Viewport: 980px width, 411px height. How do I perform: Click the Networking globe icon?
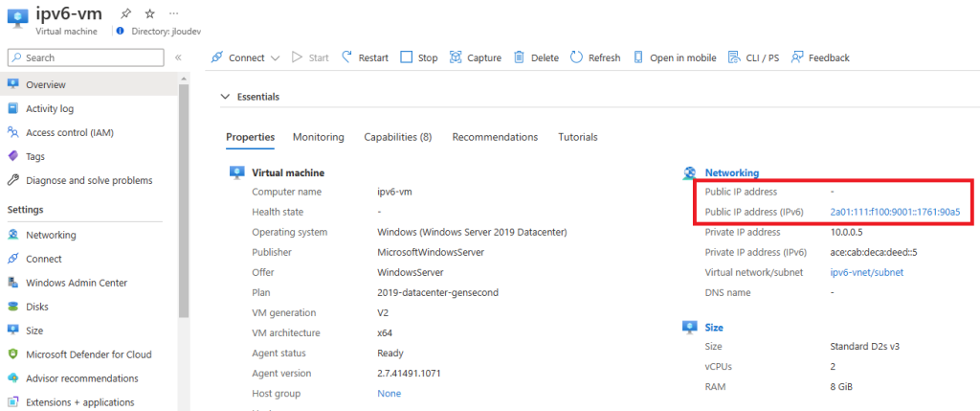click(x=690, y=172)
